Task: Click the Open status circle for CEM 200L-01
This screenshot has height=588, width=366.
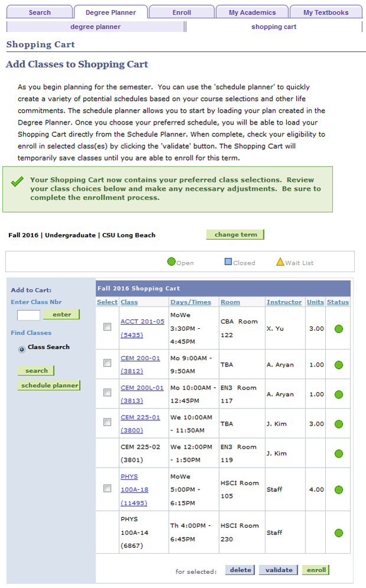Action: [339, 394]
